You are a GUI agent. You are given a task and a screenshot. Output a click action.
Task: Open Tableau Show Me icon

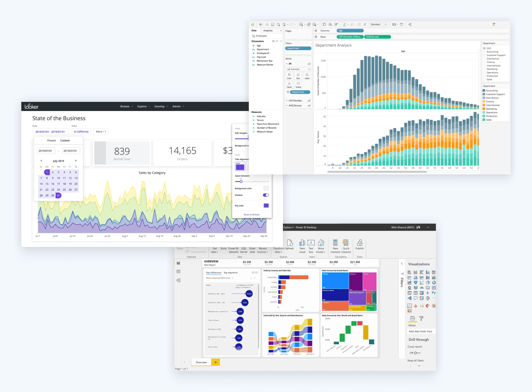click(494, 24)
